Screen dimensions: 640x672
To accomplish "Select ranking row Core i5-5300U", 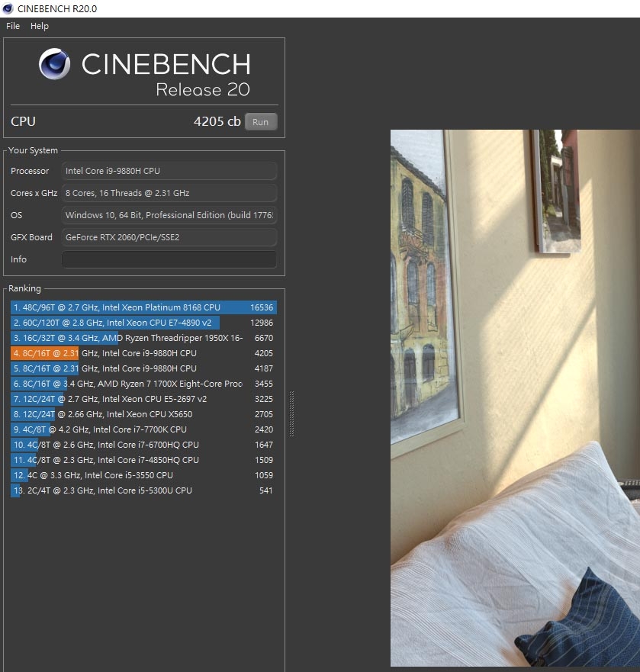I will pos(143,490).
